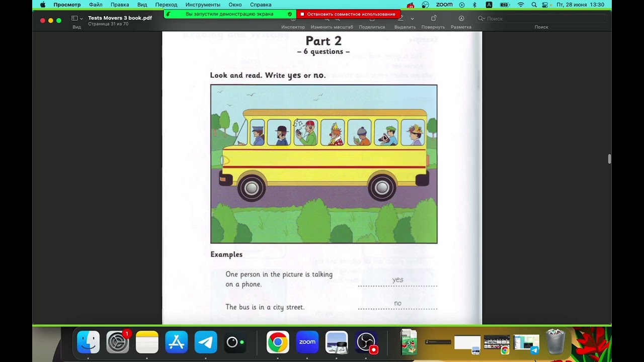Screen dimensions: 644x362
Task: Open the camera app icon in Dock
Action: 235,342
